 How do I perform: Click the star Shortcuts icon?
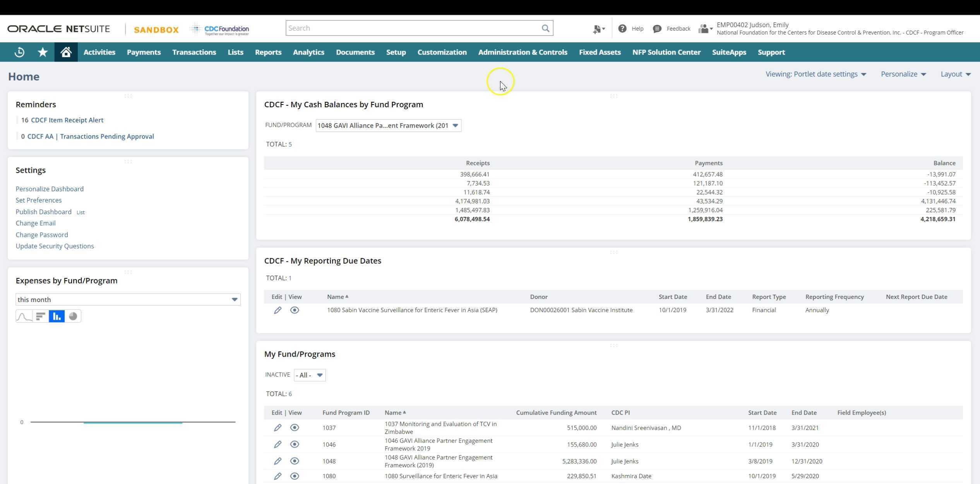pos(43,52)
